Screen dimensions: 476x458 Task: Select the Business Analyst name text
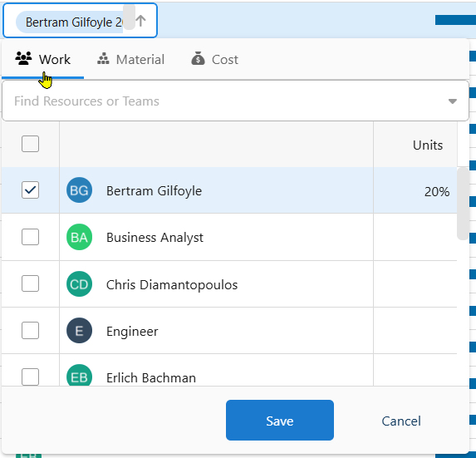click(155, 238)
